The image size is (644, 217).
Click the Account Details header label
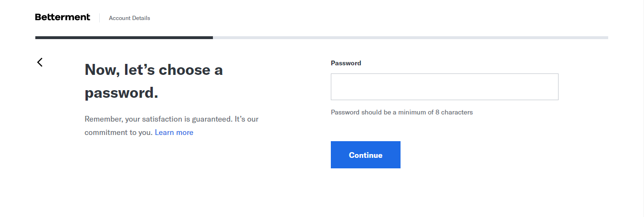(x=129, y=18)
